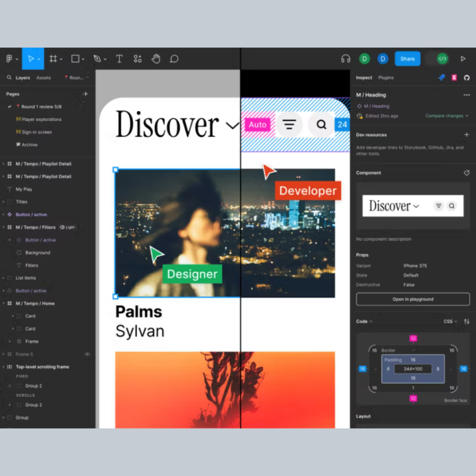The height and width of the screenshot is (476, 476).
Task: Click Open in playground button
Action: click(413, 299)
